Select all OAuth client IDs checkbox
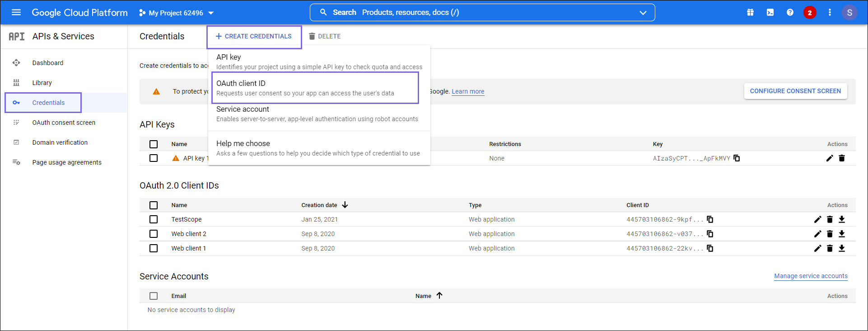The height and width of the screenshot is (331, 868). point(154,205)
